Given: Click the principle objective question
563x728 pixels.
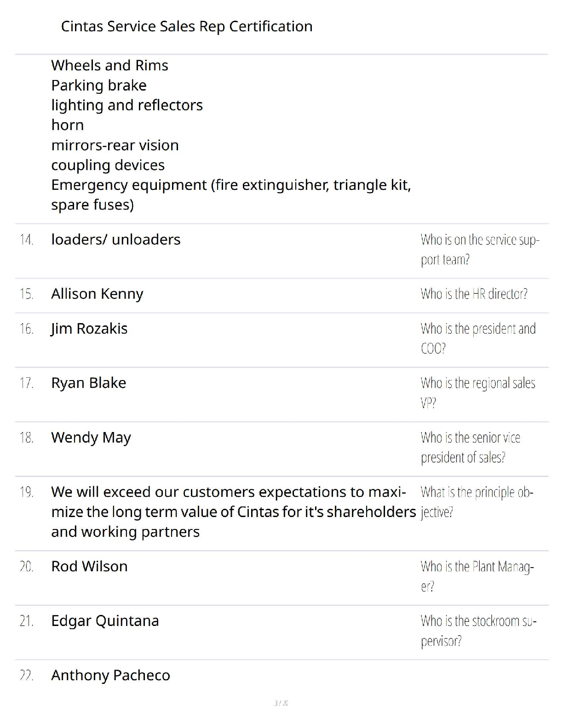Looking at the screenshot, I should click(x=477, y=502).
